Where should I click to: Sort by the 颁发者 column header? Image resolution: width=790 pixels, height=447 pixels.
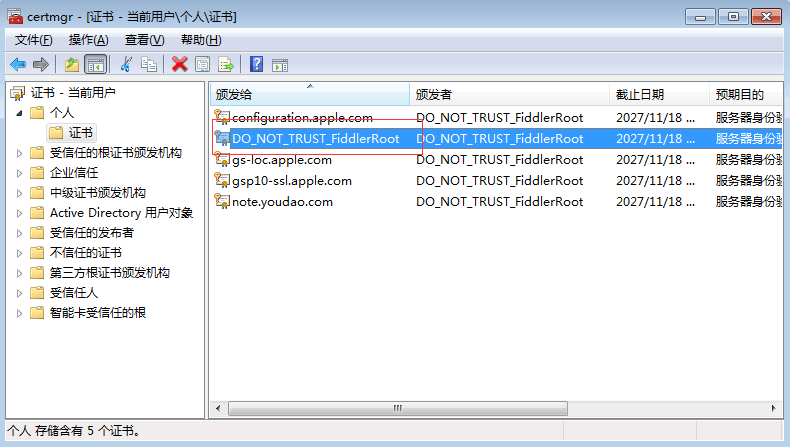click(509, 94)
